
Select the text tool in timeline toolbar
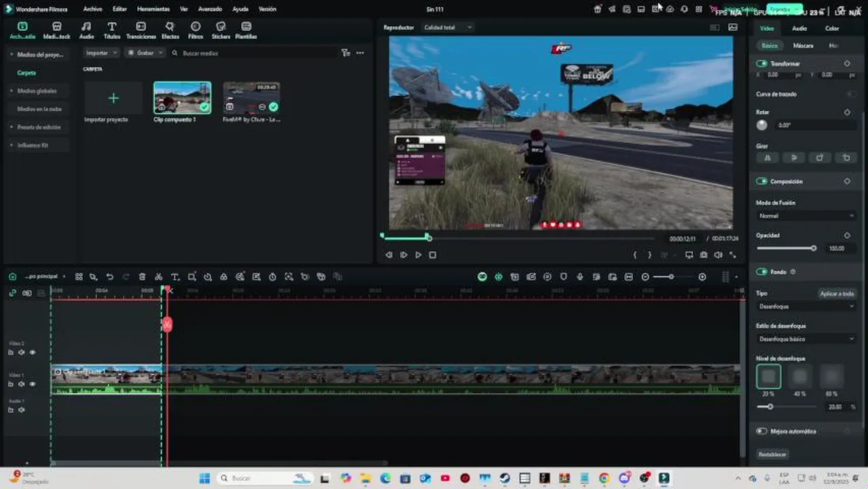[175, 276]
